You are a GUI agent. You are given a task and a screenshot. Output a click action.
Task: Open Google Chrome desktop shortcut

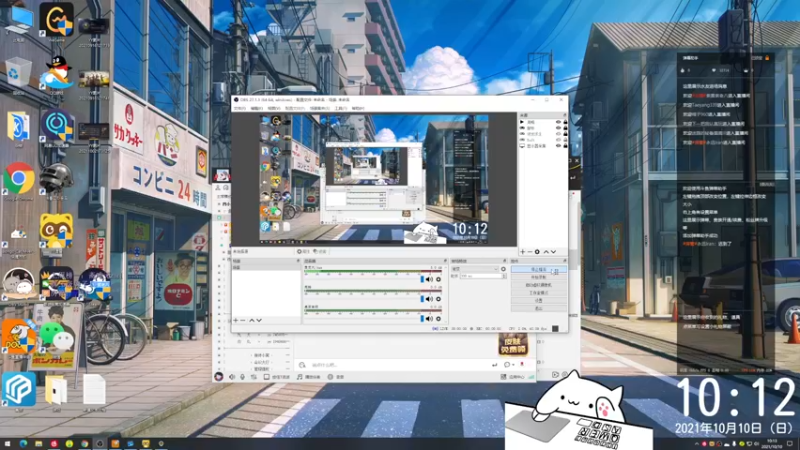19,179
